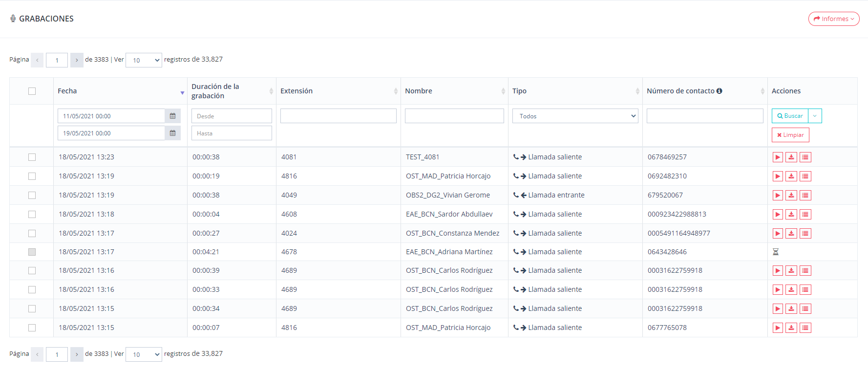This screenshot has width=868, height=373.
Task: Play the 00:00:39 Carlos Rodríguez recording
Action: tap(778, 270)
